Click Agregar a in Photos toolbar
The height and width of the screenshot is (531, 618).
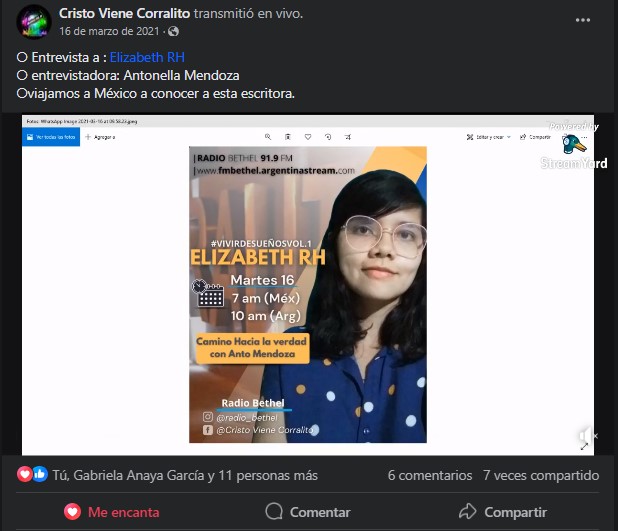pos(100,137)
